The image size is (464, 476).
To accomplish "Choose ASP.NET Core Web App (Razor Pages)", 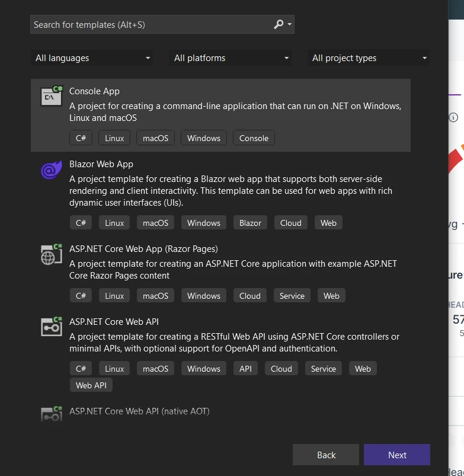I will 143,249.
